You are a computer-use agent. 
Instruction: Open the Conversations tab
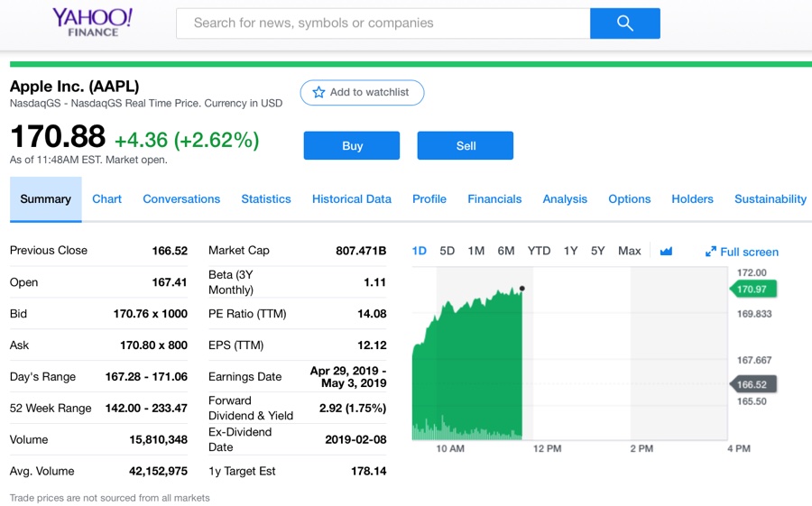(181, 199)
